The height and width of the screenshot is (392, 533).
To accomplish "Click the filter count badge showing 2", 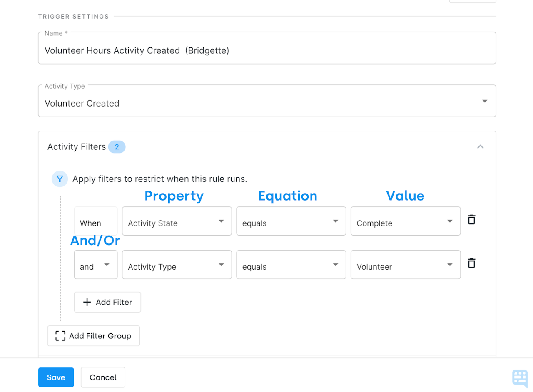I will coord(117,146).
